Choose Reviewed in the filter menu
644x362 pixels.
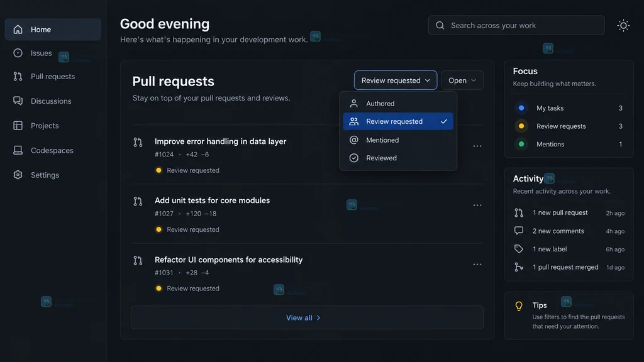click(398, 158)
